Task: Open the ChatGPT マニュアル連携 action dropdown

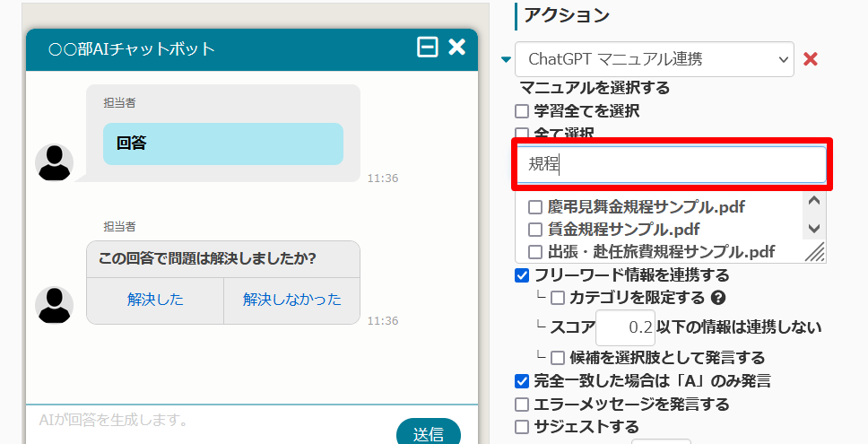Action: (655, 59)
